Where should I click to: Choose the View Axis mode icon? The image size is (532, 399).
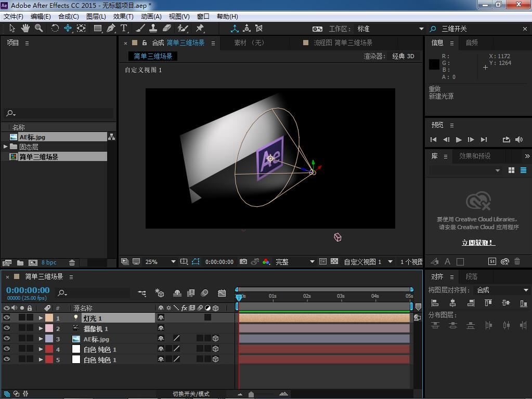click(259, 29)
